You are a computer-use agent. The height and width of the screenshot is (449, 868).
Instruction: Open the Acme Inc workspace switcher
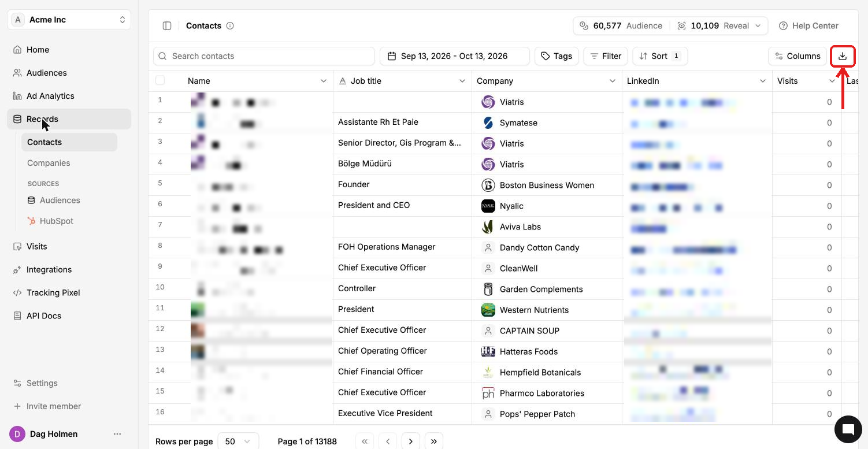coord(69,20)
